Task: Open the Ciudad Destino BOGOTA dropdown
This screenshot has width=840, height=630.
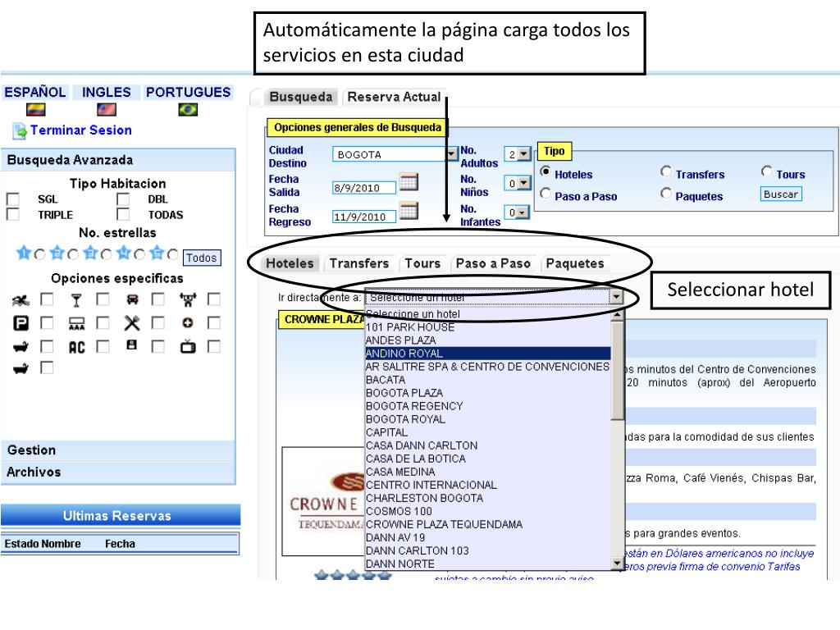Action: tap(395, 154)
